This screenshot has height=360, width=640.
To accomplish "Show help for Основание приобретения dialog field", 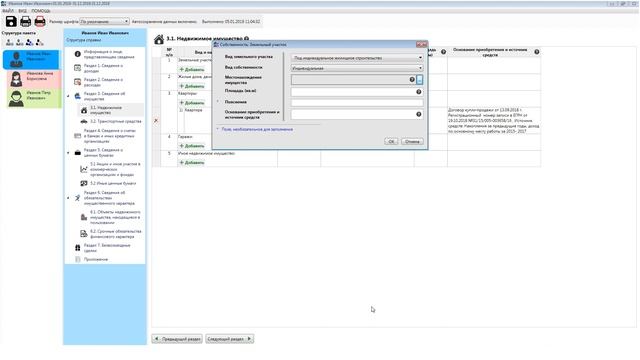I will pyautogui.click(x=419, y=114).
